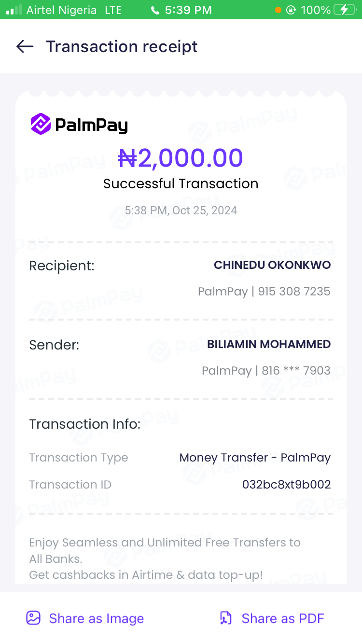The width and height of the screenshot is (362, 644).
Task: Select the ₦2,000.00 amount text
Action: [x=181, y=158]
